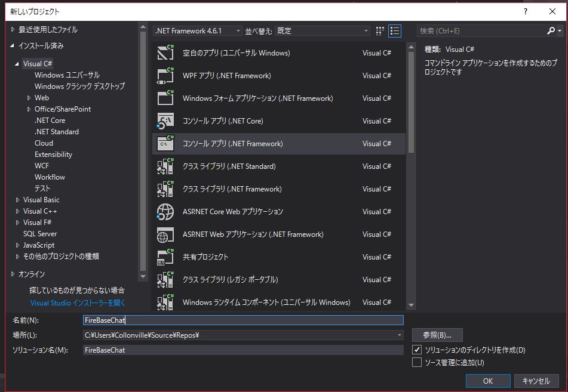The height and width of the screenshot is (392, 568).
Task: Expand 最近使用したファイル section
Action: click(x=13, y=30)
